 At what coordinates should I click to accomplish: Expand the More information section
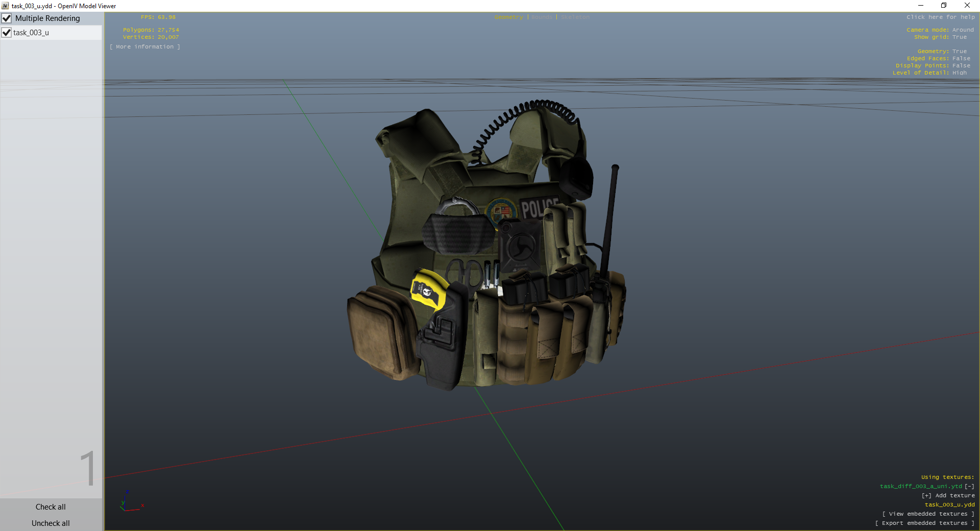point(145,47)
